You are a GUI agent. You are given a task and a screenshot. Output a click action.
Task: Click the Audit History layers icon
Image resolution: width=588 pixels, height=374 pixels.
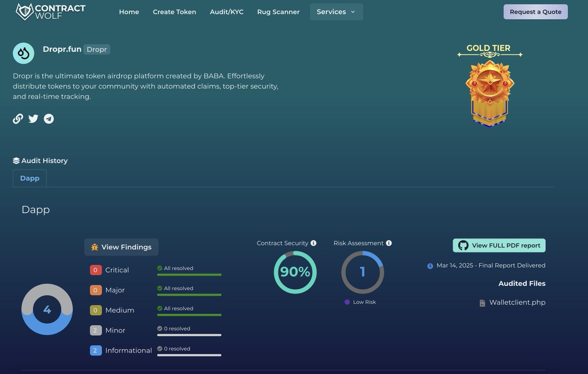point(16,161)
